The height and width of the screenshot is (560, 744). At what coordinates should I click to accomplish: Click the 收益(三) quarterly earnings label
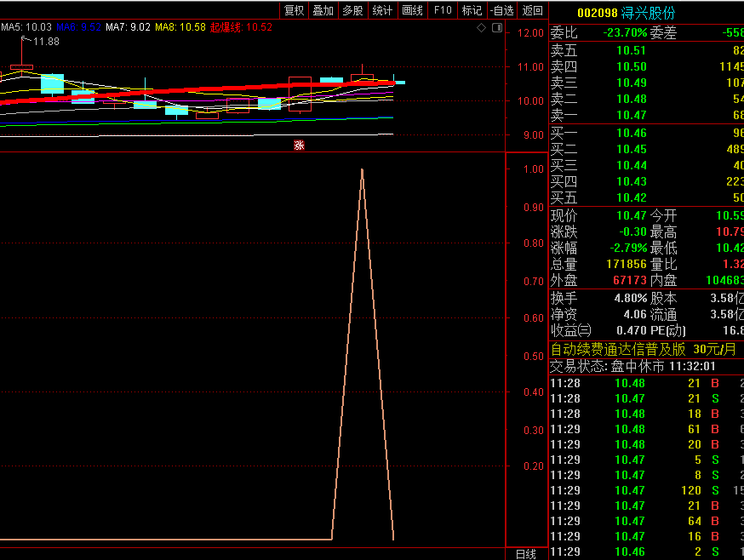pyautogui.click(x=571, y=330)
